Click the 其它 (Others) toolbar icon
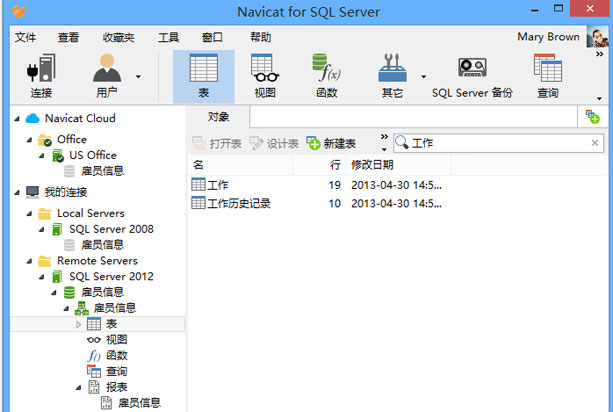The height and width of the screenshot is (412, 613). tap(392, 76)
